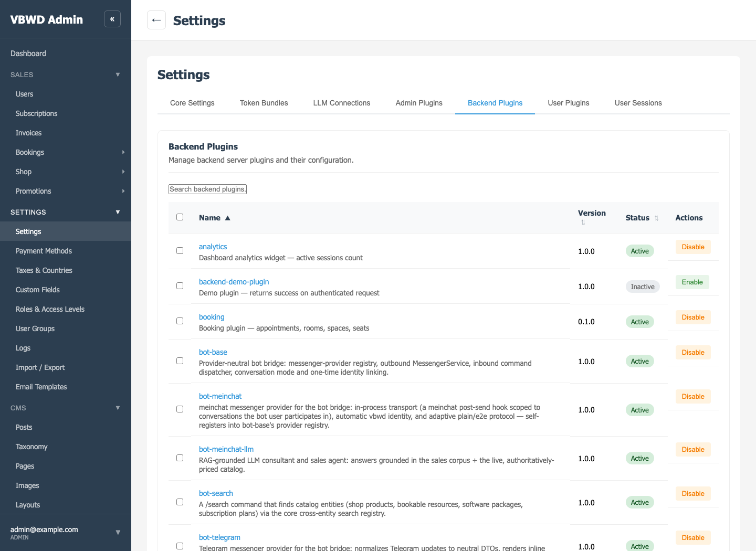This screenshot has width=756, height=551.
Task: Disable the bot-telegram plugin
Action: (x=693, y=538)
